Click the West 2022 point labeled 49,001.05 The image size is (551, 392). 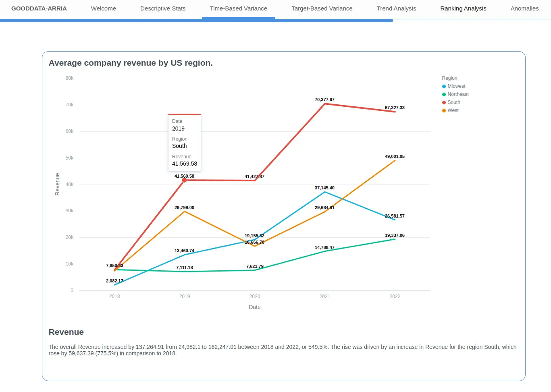[x=395, y=160]
